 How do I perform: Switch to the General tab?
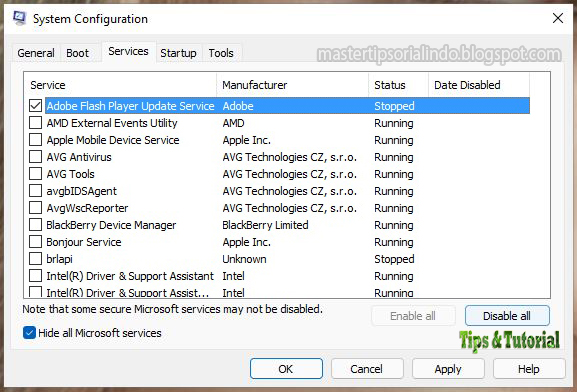point(36,53)
